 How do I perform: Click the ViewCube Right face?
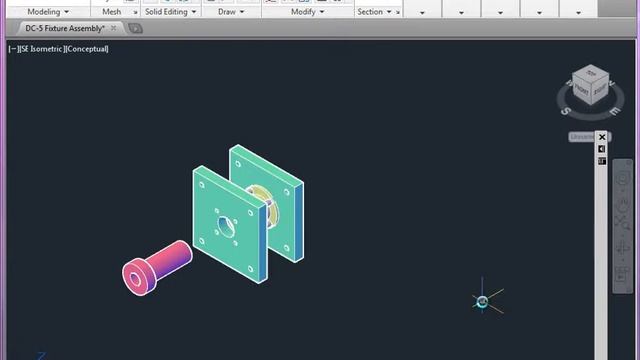(600, 90)
